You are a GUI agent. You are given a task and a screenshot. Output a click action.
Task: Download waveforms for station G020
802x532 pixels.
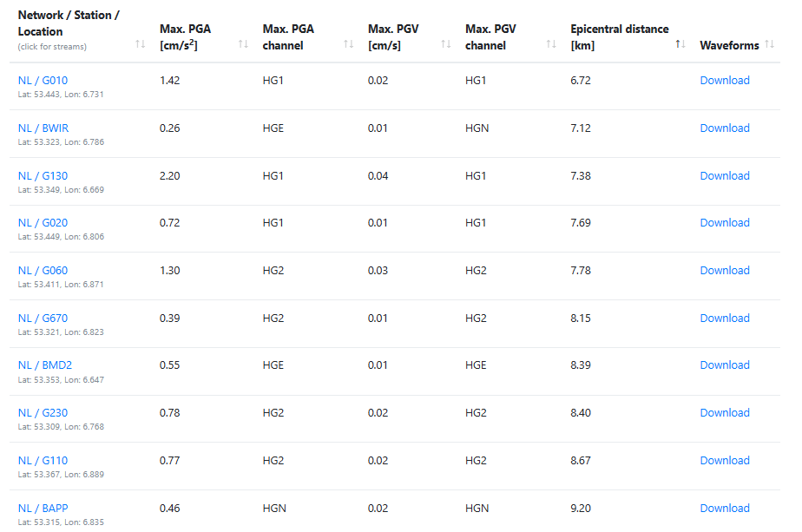coord(725,223)
